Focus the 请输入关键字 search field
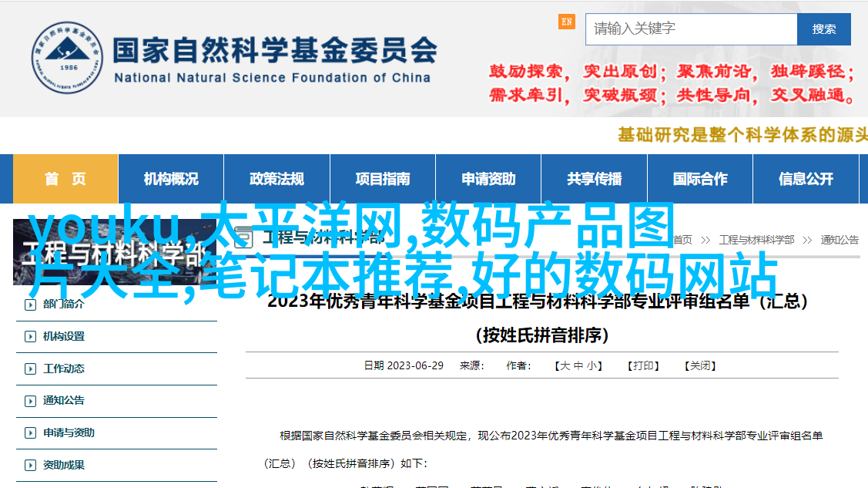868x488 pixels. pos(691,29)
